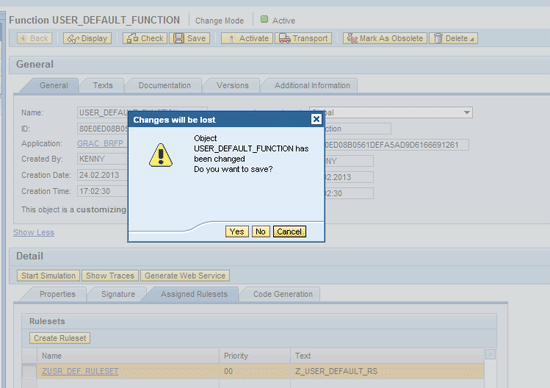Open the GRAC_BRFP application link

pos(100,143)
